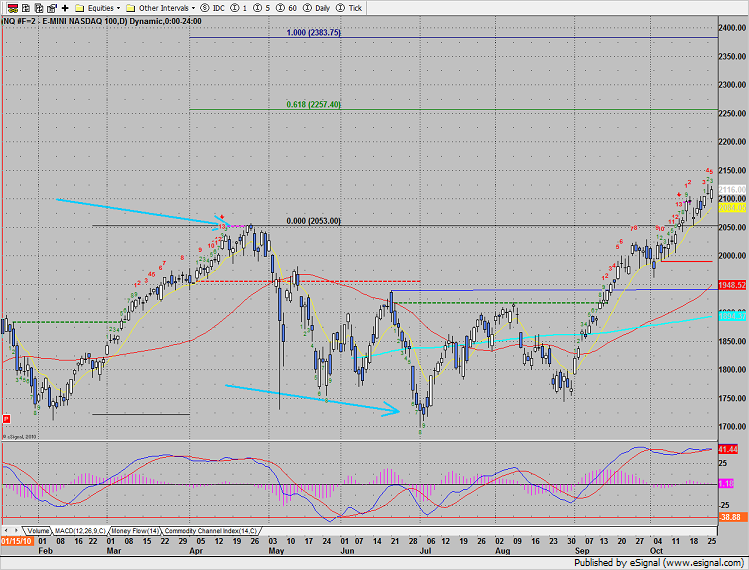Click the red 1948.52 price tag
Viewport: 749px width, 570px height.
click(732, 285)
